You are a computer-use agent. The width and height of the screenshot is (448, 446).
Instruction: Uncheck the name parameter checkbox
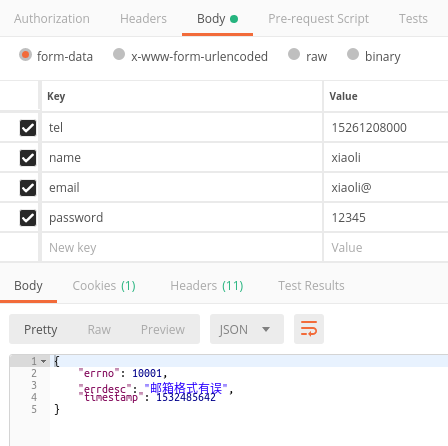point(28,158)
